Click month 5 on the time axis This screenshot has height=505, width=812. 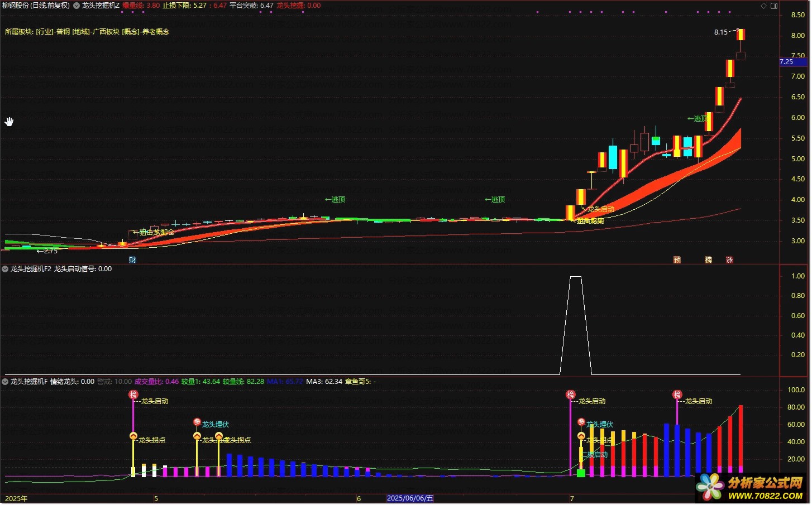[x=156, y=498]
